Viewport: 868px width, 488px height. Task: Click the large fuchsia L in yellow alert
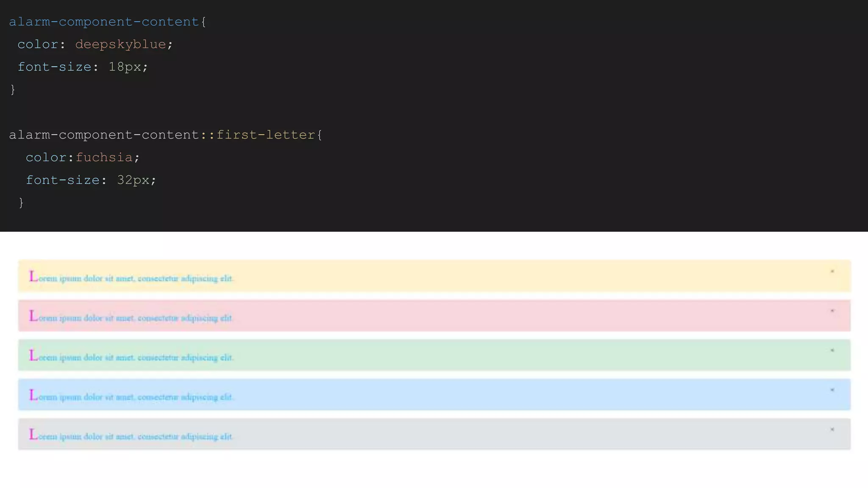point(33,276)
